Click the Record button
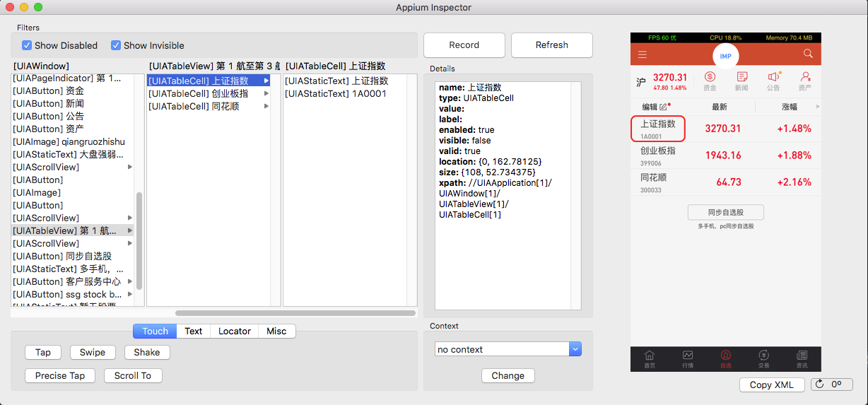The height and width of the screenshot is (405, 868). point(464,45)
